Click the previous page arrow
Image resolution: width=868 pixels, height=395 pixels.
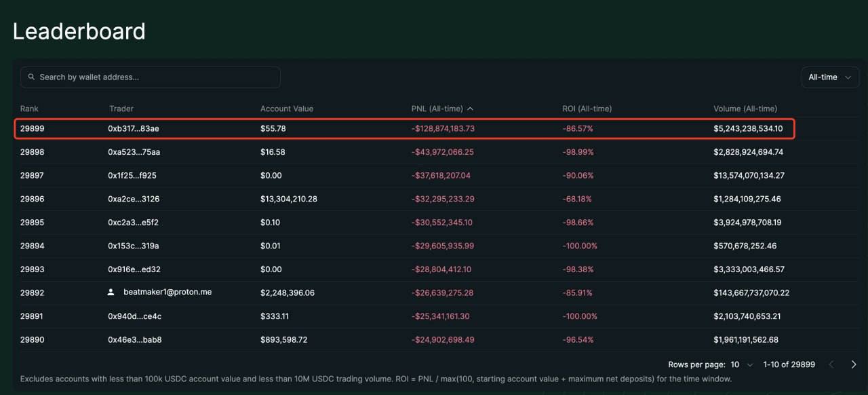[831, 364]
